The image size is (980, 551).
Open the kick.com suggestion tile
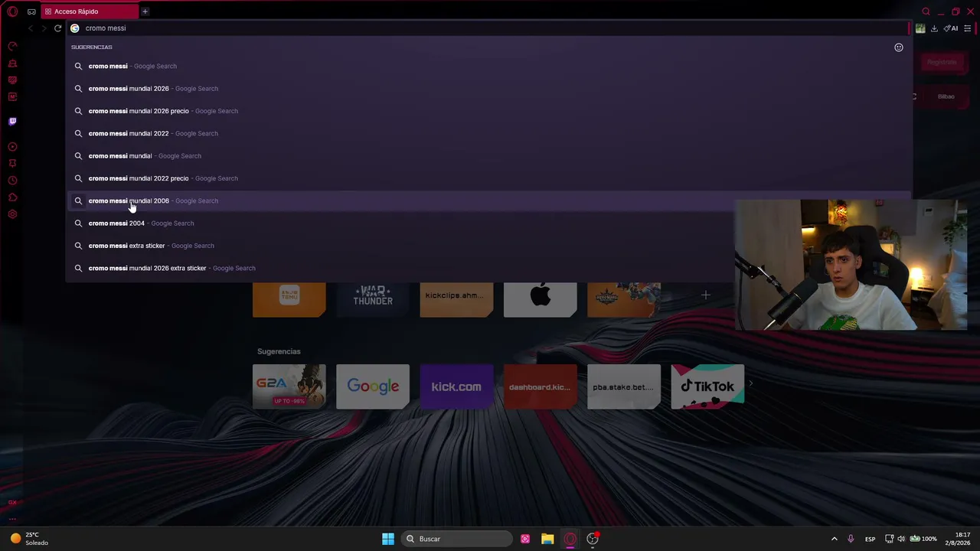tap(456, 386)
